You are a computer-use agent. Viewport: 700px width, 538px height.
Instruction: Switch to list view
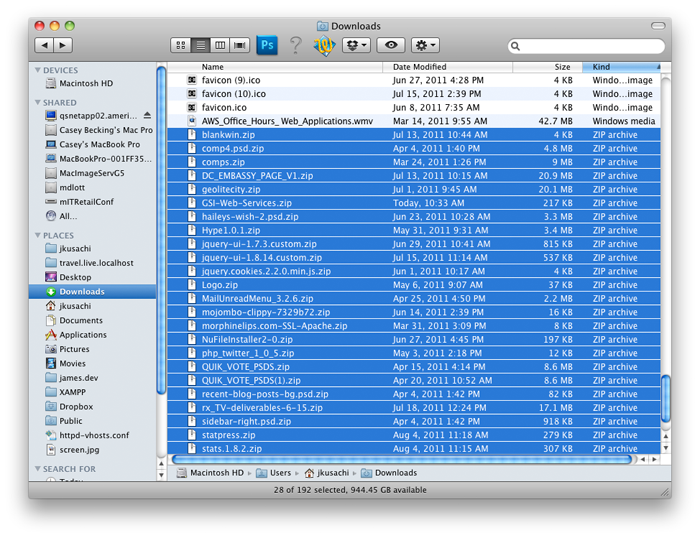coord(200,45)
